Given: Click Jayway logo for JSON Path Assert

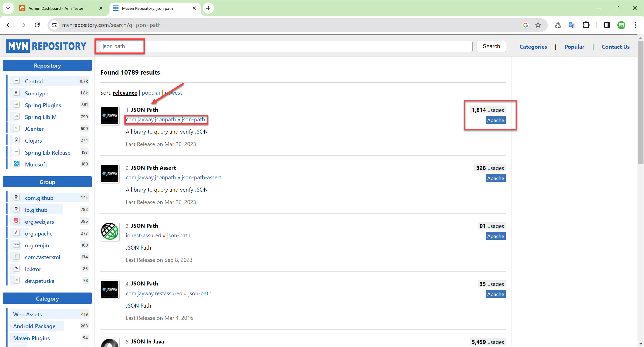Looking at the screenshot, I should tap(110, 173).
